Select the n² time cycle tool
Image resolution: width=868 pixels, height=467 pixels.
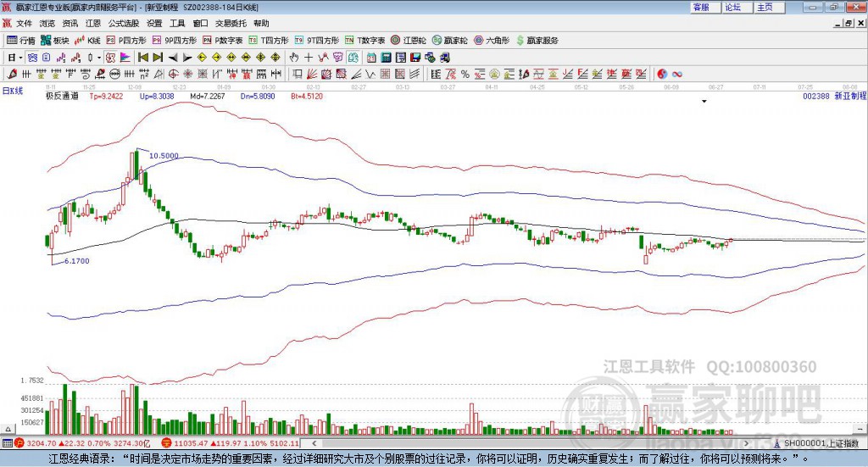coord(144,74)
